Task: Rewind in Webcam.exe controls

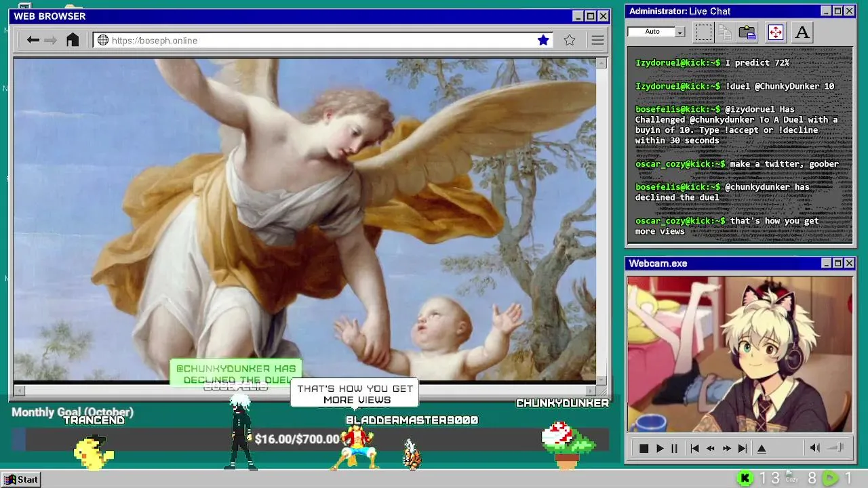Action: [711, 448]
